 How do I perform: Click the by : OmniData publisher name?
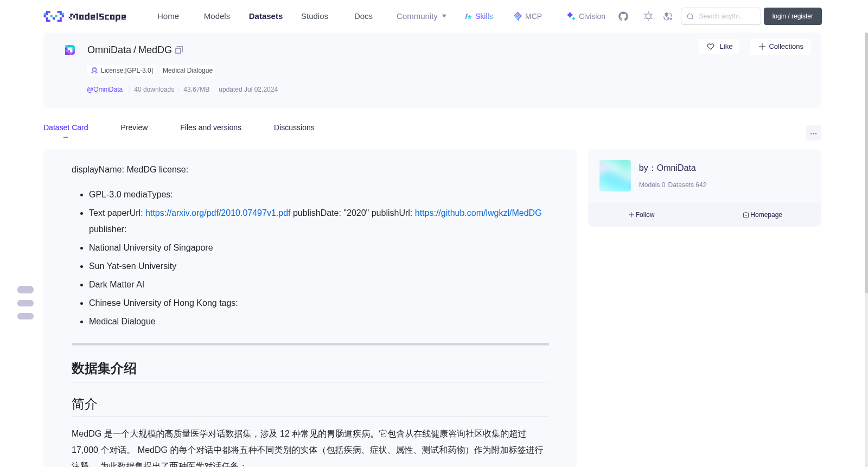tap(667, 168)
